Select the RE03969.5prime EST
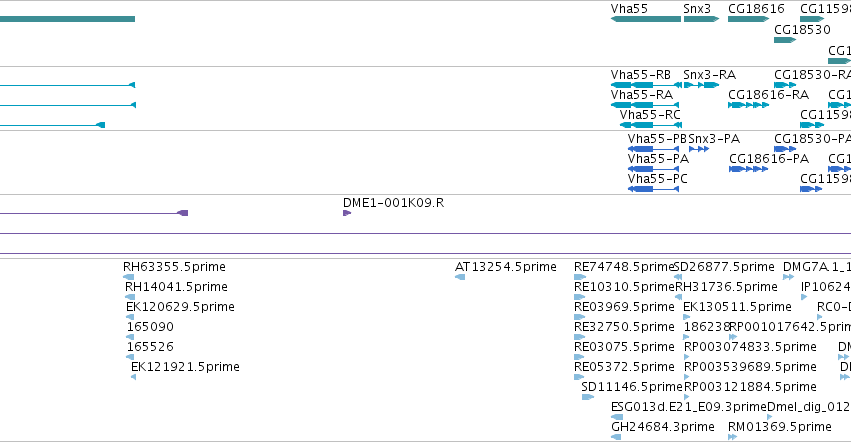 tap(579, 317)
